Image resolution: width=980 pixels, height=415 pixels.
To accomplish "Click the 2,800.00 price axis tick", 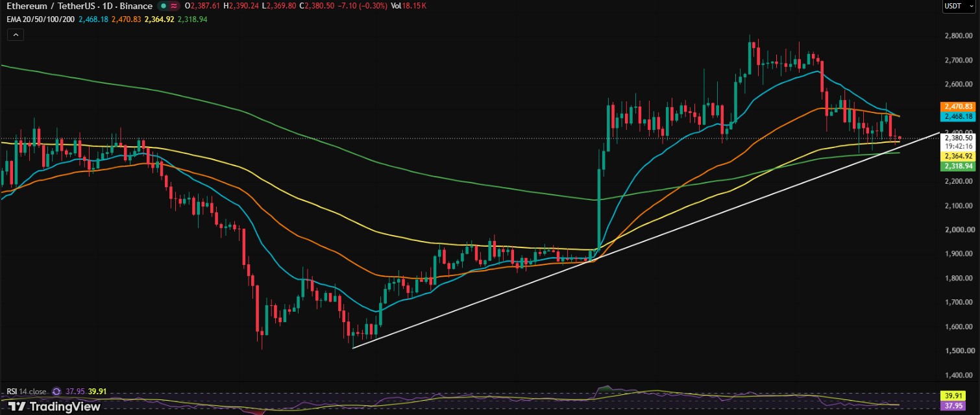I will pos(958,36).
